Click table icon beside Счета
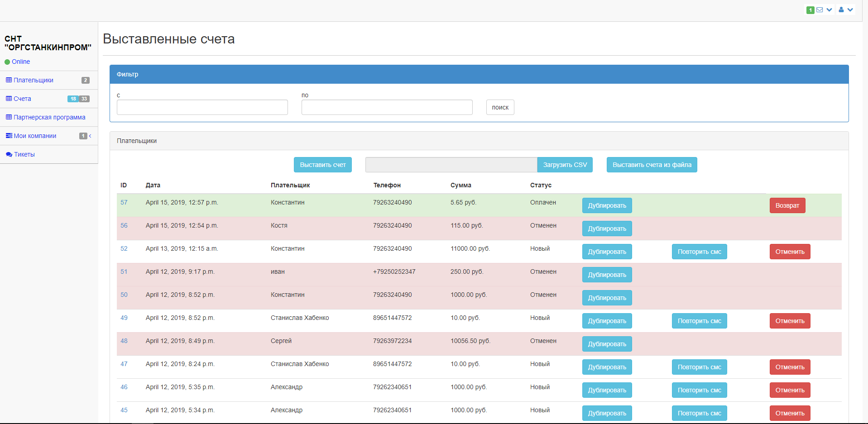Viewport: 868px width, 424px height. pyautogui.click(x=9, y=99)
